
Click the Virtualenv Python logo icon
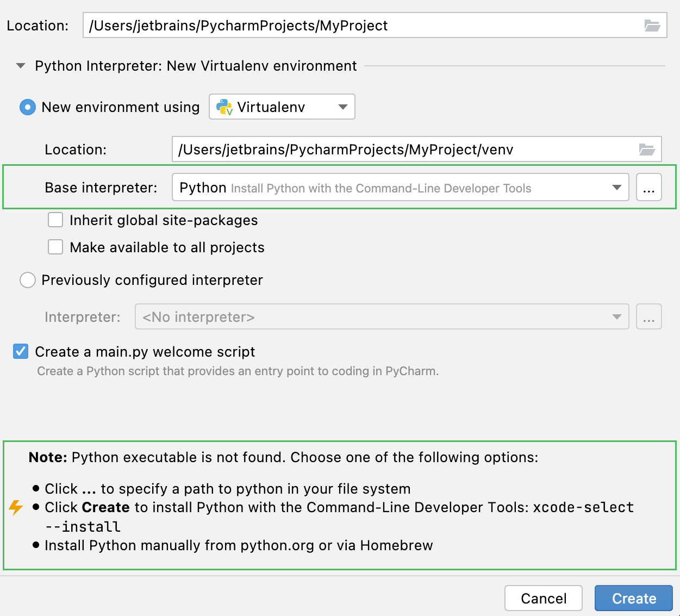pos(224,107)
